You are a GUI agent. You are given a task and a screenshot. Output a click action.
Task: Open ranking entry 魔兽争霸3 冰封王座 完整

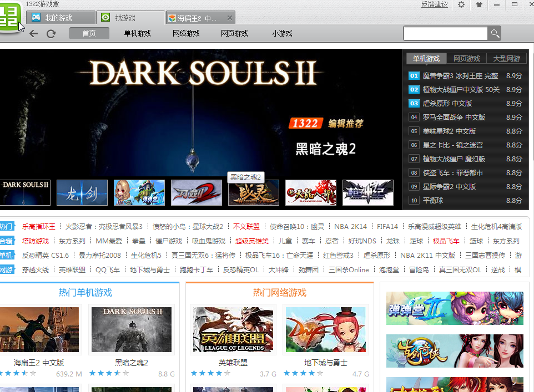465,75
